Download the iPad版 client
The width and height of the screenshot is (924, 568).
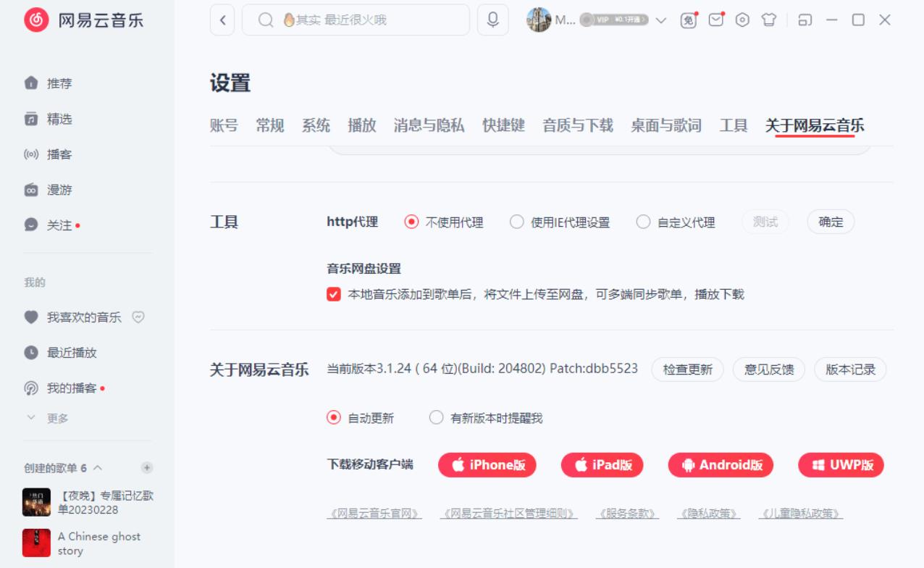602,465
